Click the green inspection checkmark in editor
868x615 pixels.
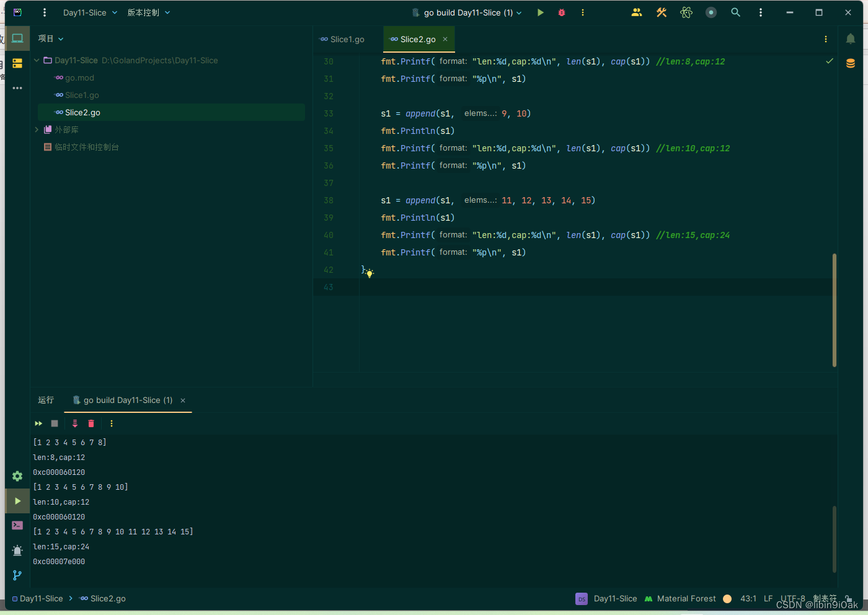[x=830, y=61]
